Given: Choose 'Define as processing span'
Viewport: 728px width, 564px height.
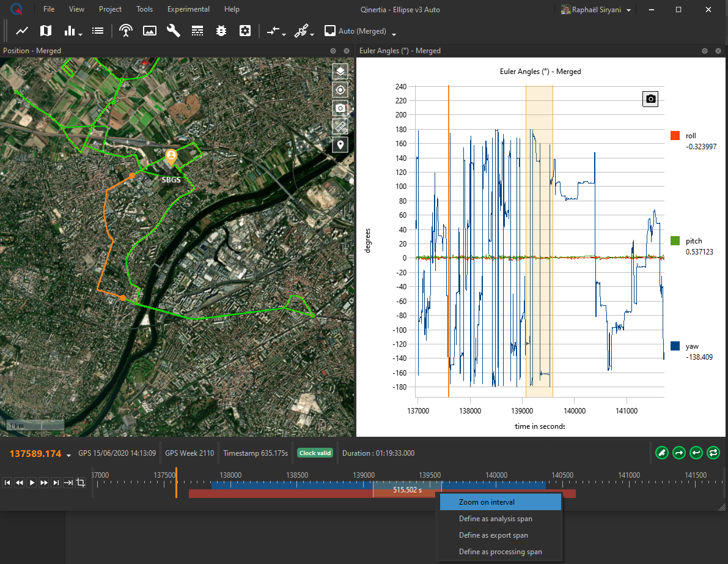Looking at the screenshot, I should point(500,552).
